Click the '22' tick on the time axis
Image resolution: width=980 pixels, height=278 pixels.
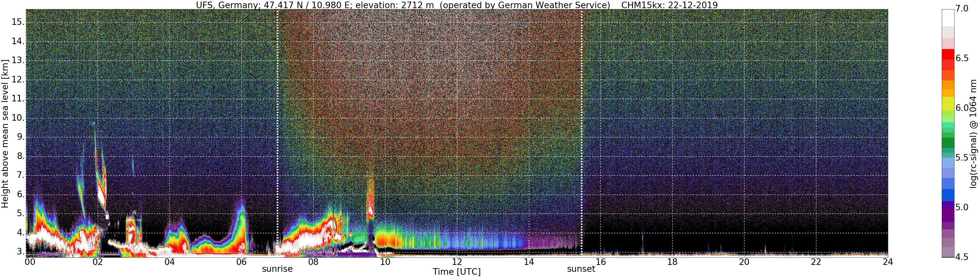pos(816,262)
